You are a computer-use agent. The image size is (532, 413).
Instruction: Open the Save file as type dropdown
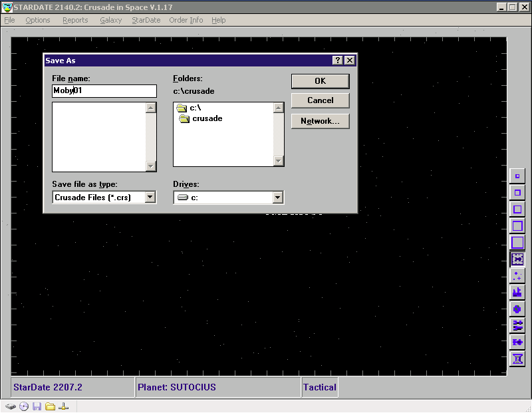(x=150, y=197)
